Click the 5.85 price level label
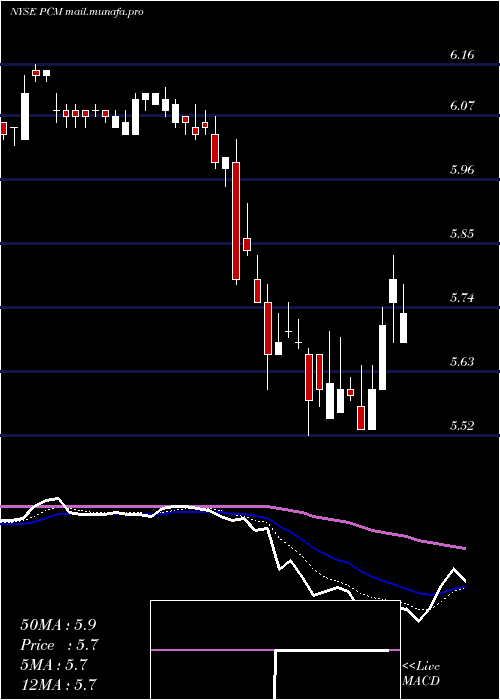This screenshot has width=500, height=700. click(462, 234)
